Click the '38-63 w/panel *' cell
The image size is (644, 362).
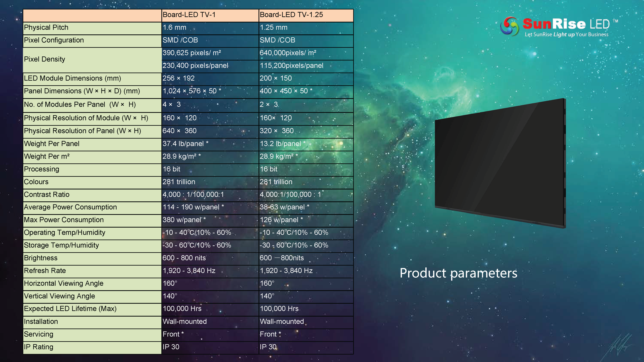[x=306, y=208]
